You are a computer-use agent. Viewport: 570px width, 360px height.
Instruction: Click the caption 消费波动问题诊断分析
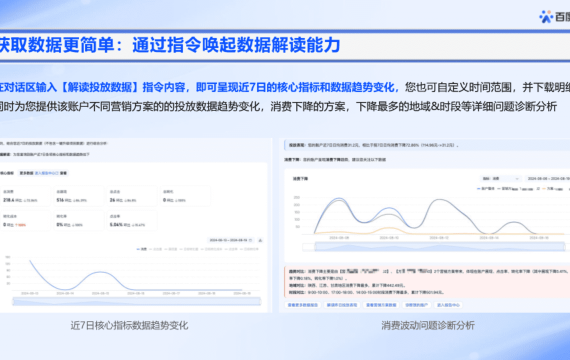428,325
